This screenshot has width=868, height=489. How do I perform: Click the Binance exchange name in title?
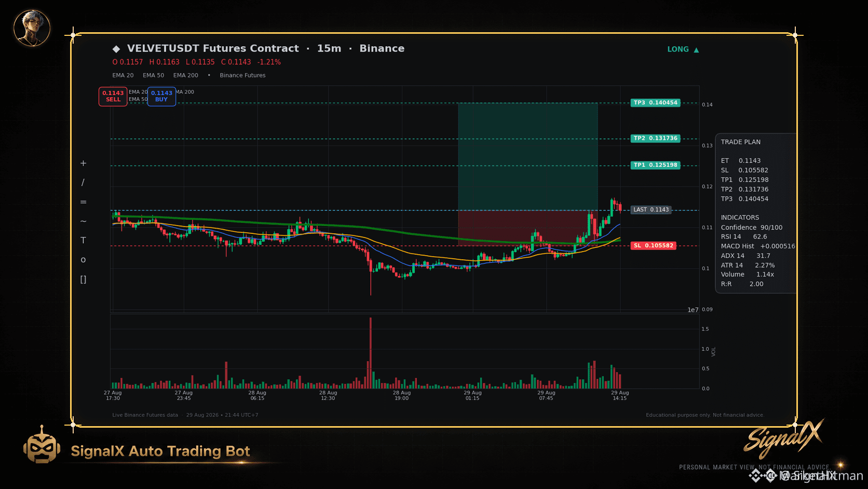(382, 48)
